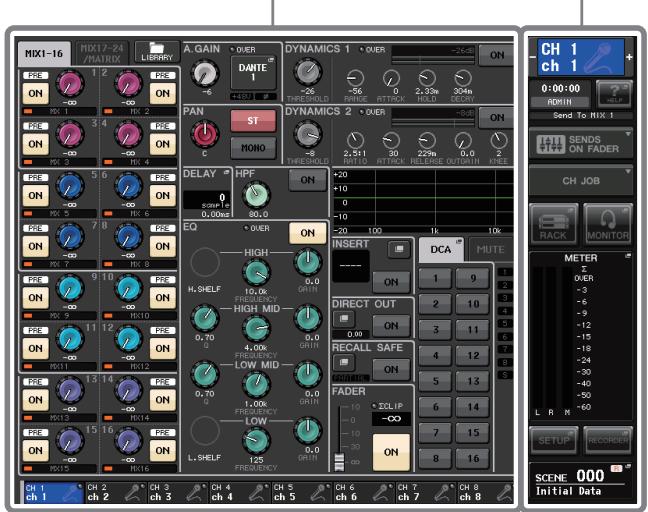Click the channel fader handle
648x512 pixels.
(339, 462)
